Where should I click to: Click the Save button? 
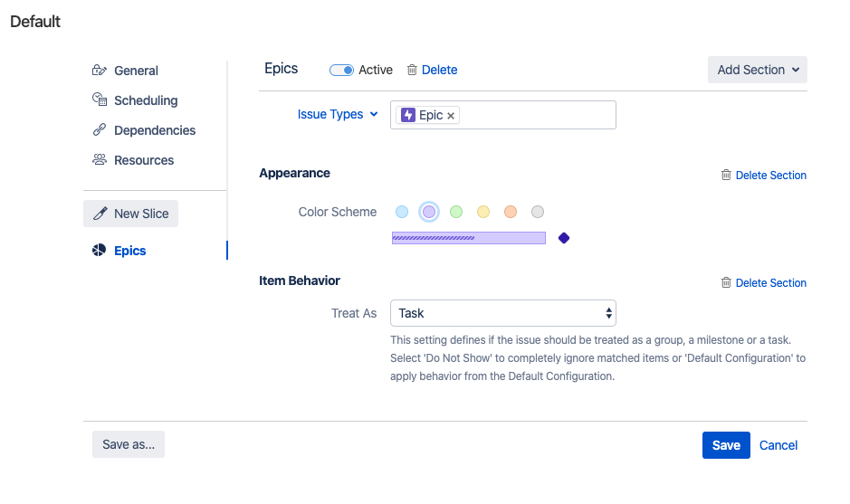[x=726, y=445]
